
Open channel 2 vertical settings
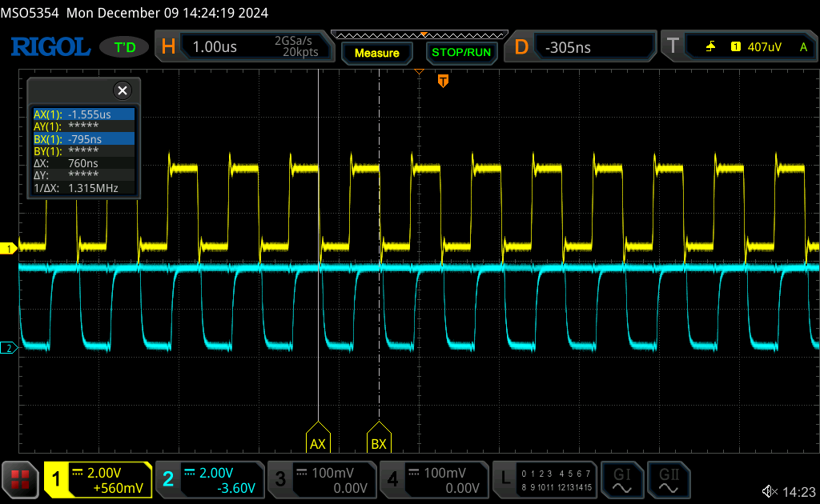click(x=211, y=479)
